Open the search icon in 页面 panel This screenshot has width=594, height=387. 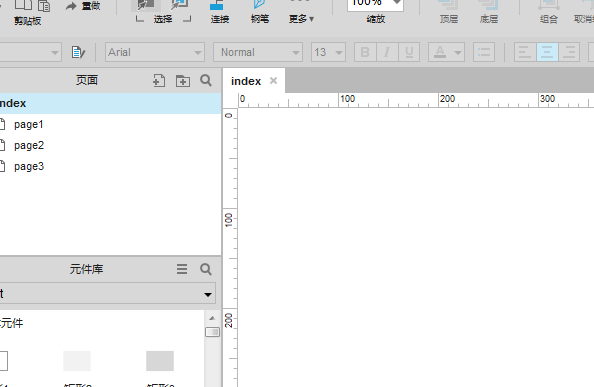pyautogui.click(x=206, y=80)
